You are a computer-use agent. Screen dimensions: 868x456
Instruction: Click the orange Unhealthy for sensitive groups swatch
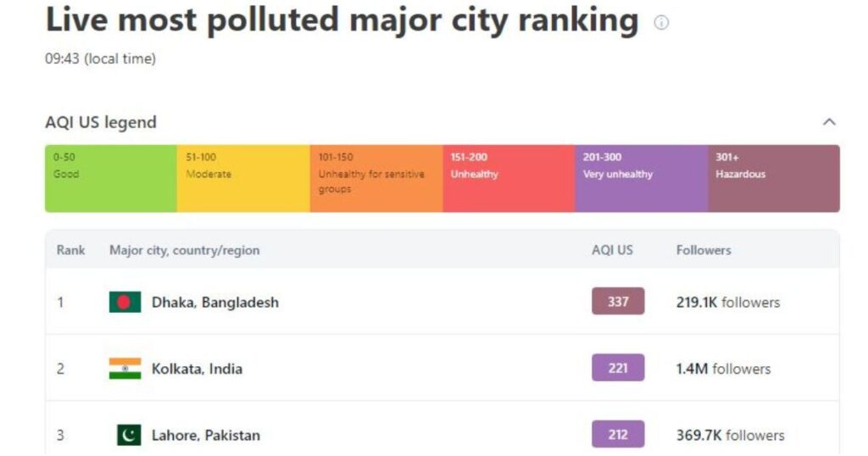(376, 179)
